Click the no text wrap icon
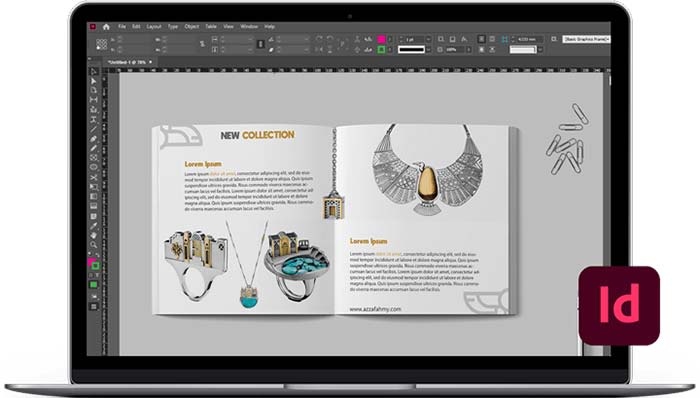Image resolution: width=700 pixels, height=398 pixels. (481, 39)
